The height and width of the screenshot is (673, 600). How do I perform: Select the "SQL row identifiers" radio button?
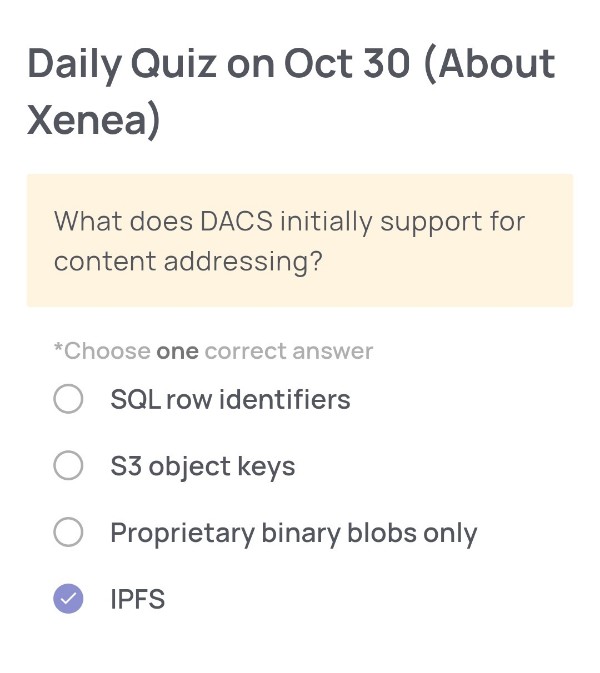pos(68,400)
